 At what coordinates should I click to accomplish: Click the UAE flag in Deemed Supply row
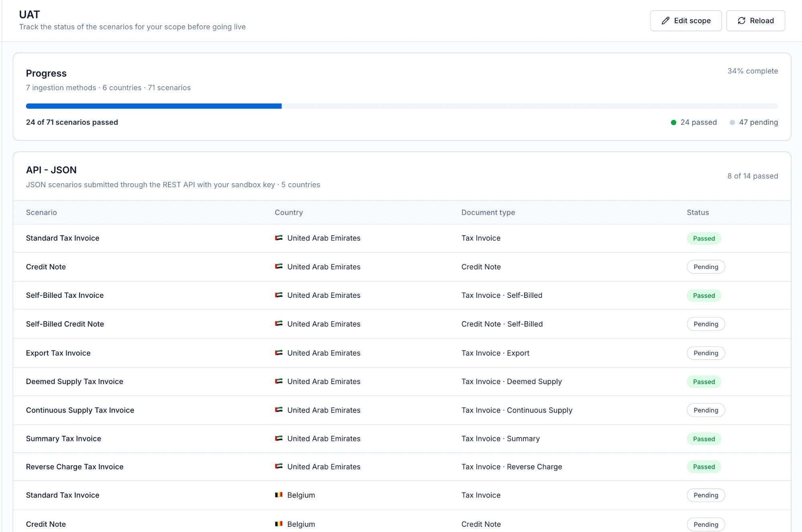tap(279, 381)
